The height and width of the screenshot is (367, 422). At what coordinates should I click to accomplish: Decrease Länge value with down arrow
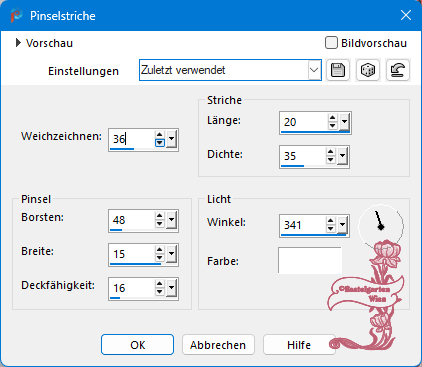coord(332,126)
